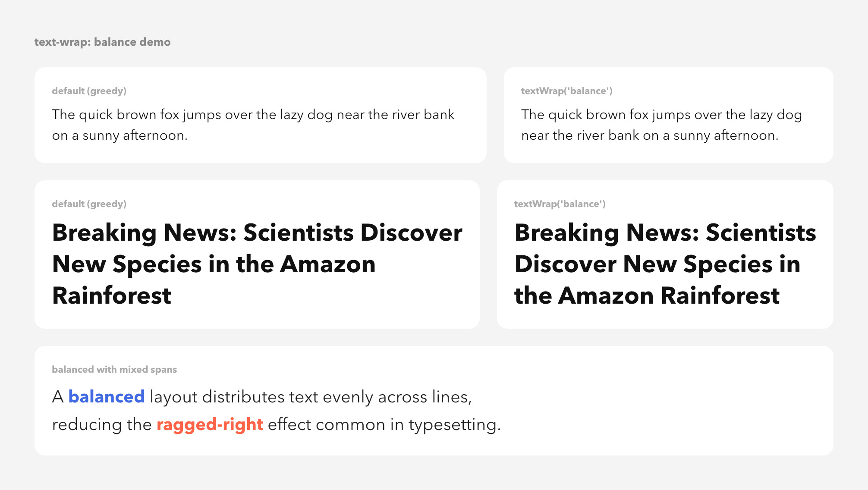Screen dimensions: 868x490
Task: Click "on a sunny afternoon." in the greedy paragraph
Action: (x=120, y=135)
